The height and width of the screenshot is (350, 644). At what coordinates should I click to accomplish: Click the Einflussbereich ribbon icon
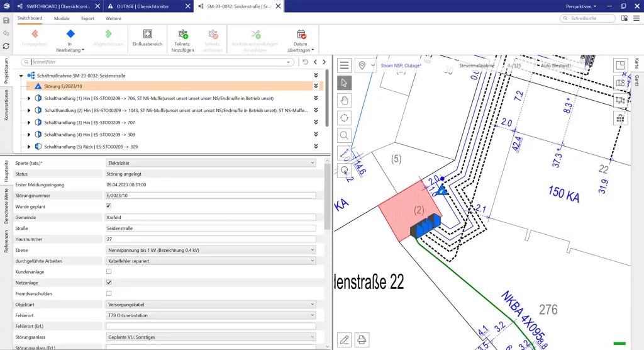coord(147,38)
